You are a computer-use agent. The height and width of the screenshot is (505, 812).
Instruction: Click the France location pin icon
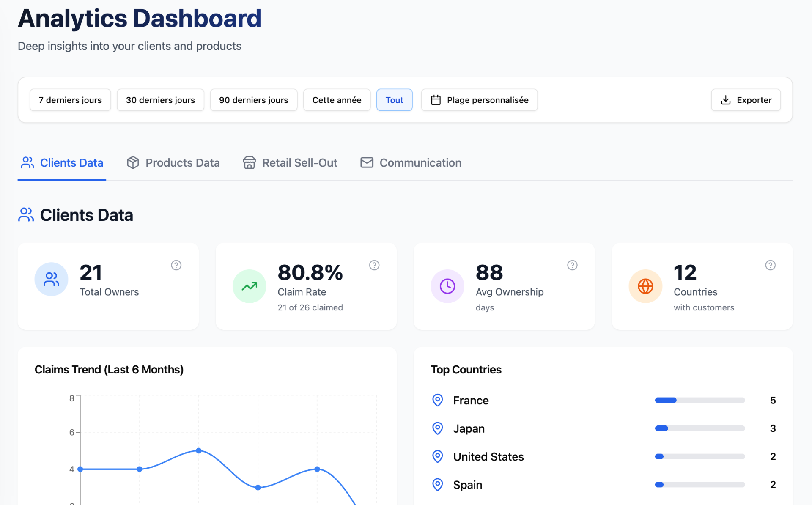[x=437, y=400]
